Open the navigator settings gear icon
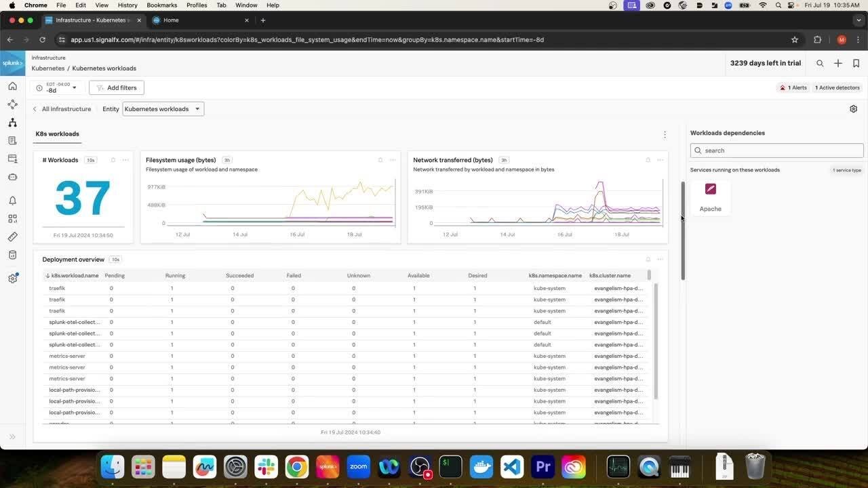This screenshot has height=488, width=868. click(x=853, y=108)
